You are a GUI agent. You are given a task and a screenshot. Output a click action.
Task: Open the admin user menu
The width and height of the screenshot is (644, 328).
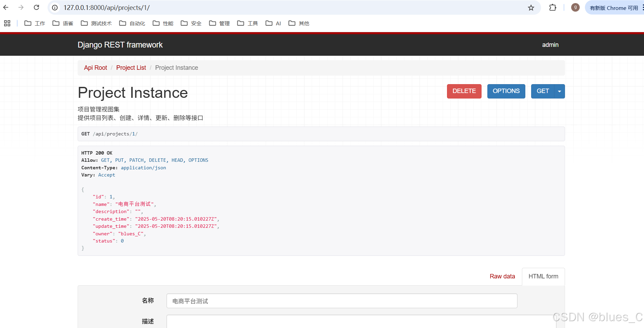[x=550, y=45]
